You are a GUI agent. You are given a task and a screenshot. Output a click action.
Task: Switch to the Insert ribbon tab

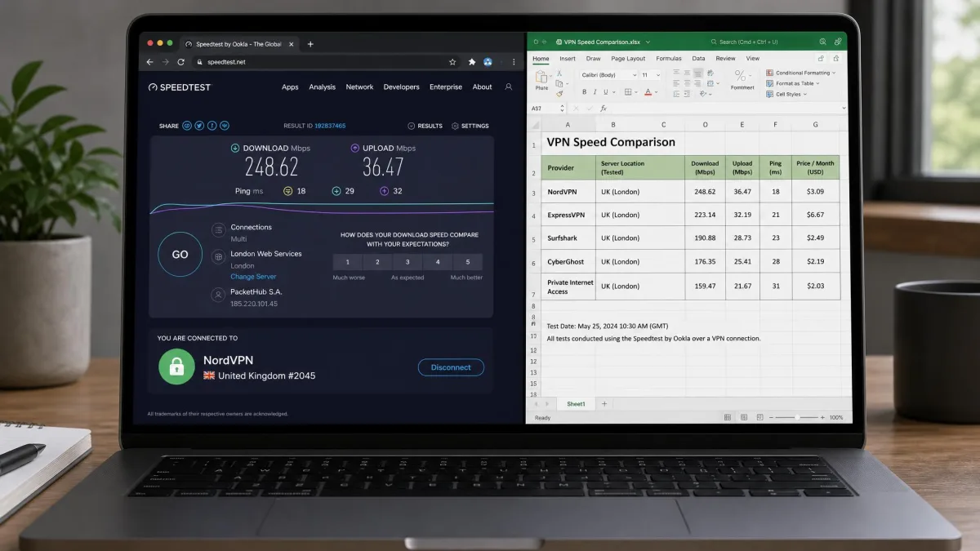[568, 59]
